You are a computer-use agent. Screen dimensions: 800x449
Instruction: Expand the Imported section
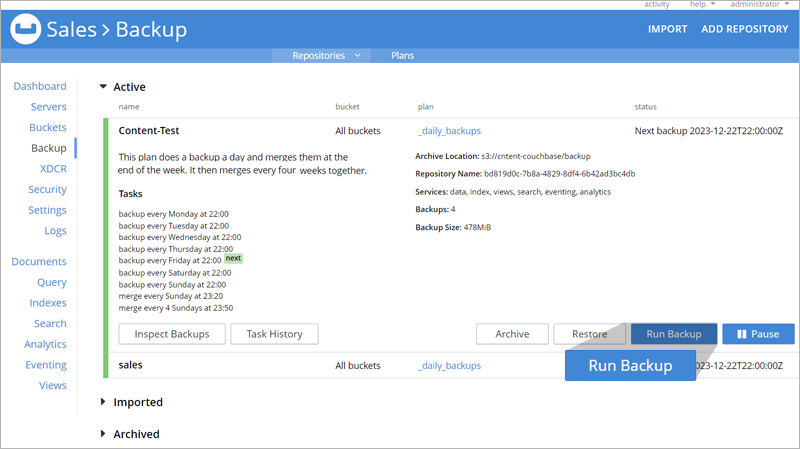[x=103, y=402]
